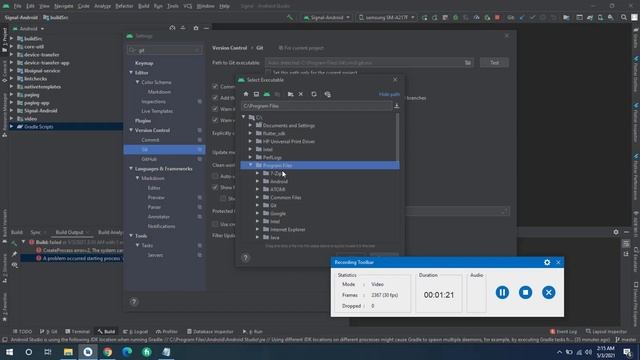Viewport: 640px width, 360px height.
Task: Click the path field showing C:/Program Files
Action: coord(317,106)
